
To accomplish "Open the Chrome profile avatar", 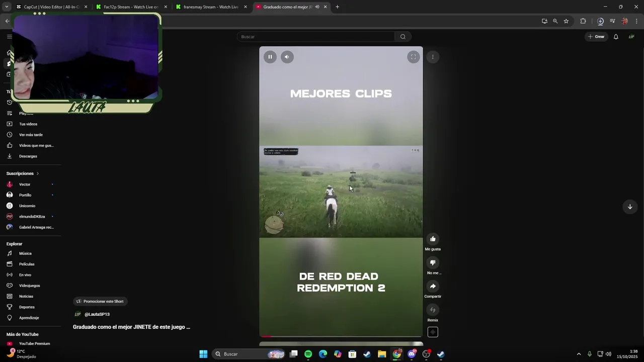I will pos(624,21).
